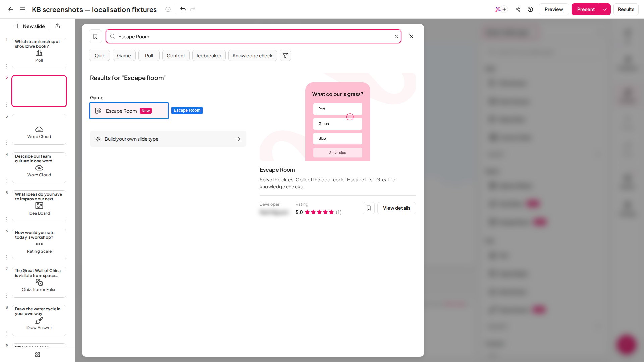Open the funnel filter options
644x362 pixels.
click(285, 55)
